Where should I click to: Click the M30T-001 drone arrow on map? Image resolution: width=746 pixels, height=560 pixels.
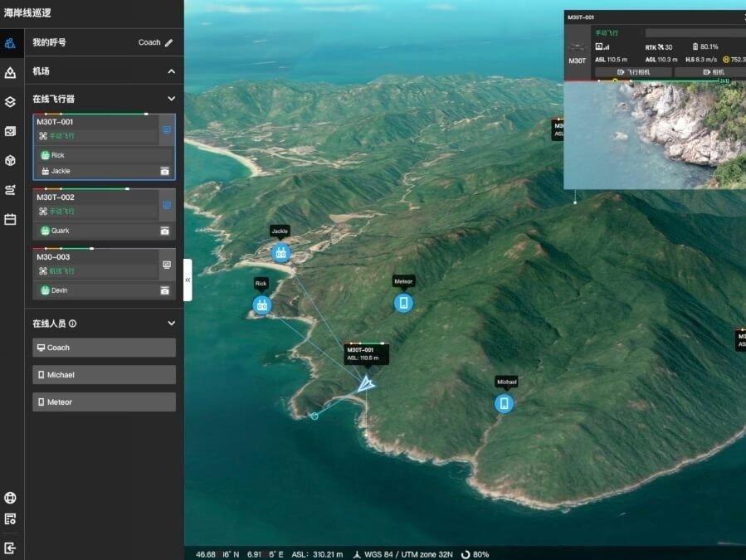[365, 383]
